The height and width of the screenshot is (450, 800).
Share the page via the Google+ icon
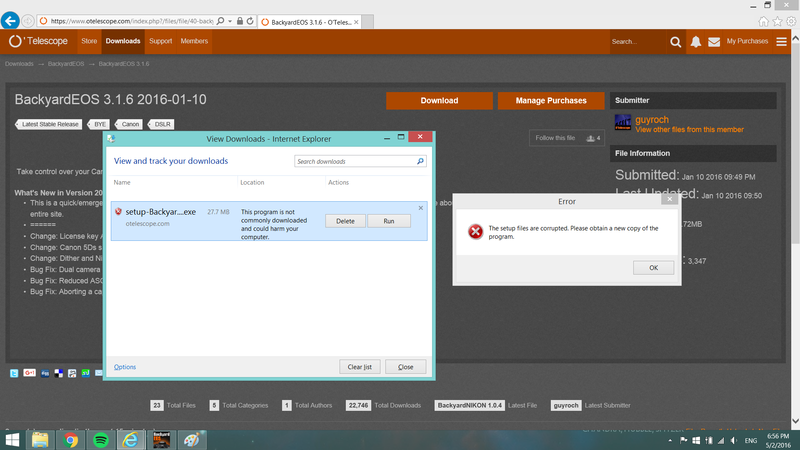[x=30, y=373]
